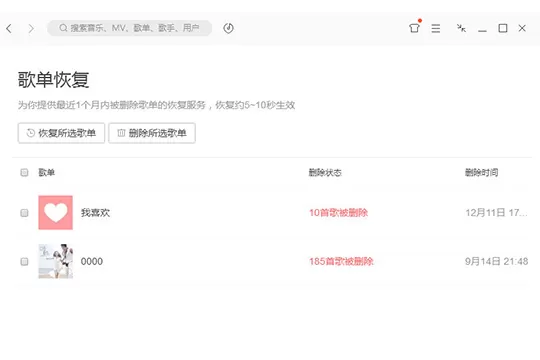The width and height of the screenshot is (540, 360).
Task: Click 删除所选歌单 button
Action: pyautogui.click(x=152, y=133)
